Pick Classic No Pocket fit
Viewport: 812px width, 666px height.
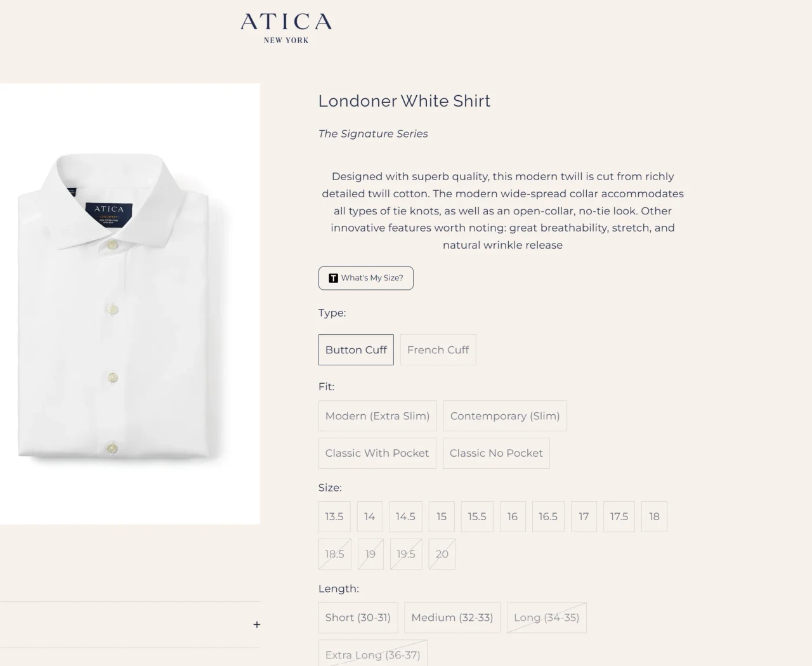(x=496, y=453)
